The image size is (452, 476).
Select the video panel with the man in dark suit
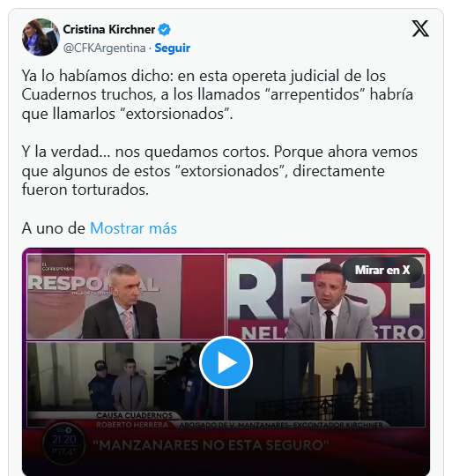[x=126, y=296]
